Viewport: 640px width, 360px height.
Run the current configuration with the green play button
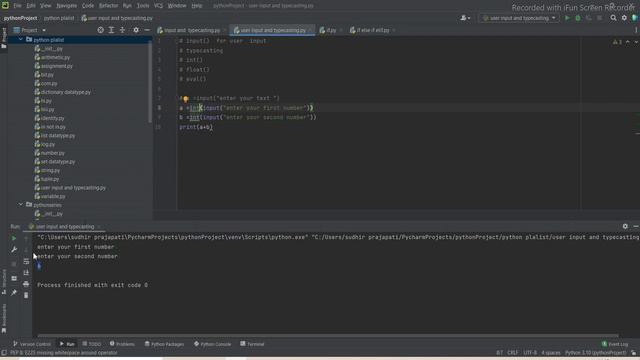point(567,18)
